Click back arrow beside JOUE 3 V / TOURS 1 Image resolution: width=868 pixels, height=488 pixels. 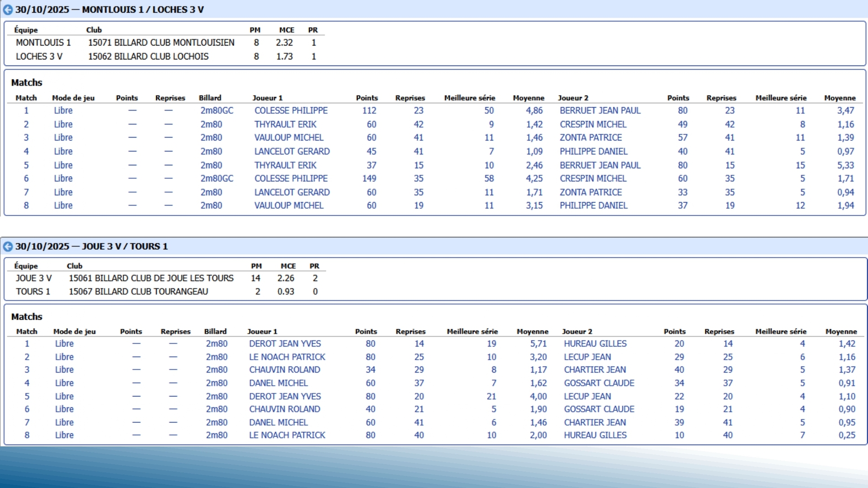pyautogui.click(x=8, y=246)
